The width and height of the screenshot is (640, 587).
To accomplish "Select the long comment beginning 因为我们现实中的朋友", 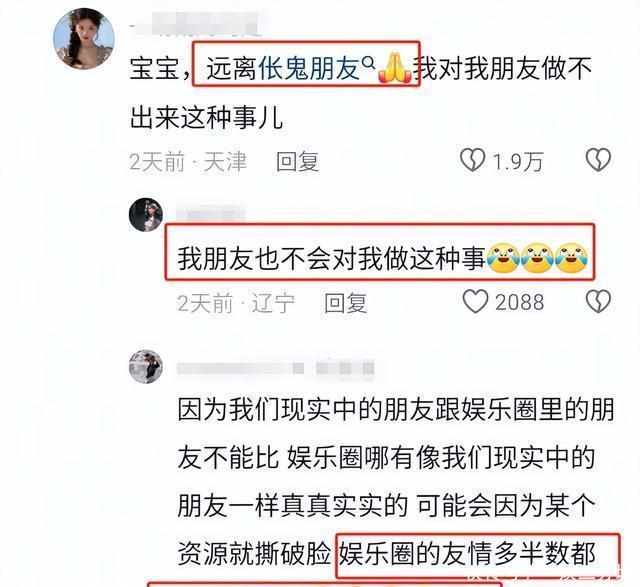I will point(396,481).
